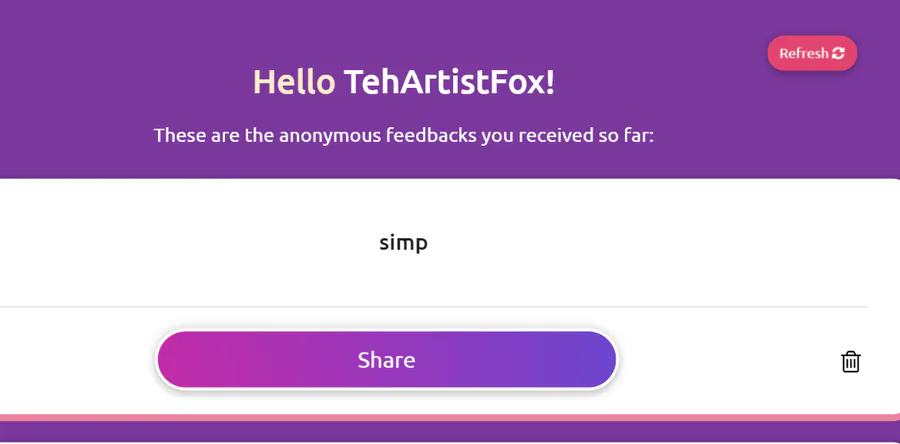900x444 pixels.
Task: Share the 'simp' feedback message
Action: [386, 360]
